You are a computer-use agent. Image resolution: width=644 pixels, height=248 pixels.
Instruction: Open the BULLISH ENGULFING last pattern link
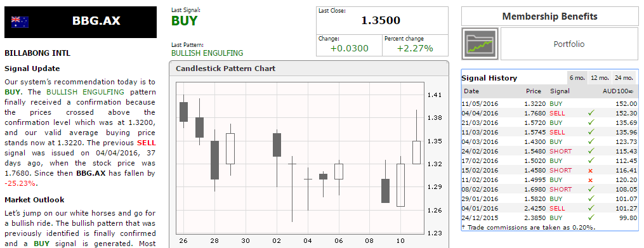click(x=207, y=53)
